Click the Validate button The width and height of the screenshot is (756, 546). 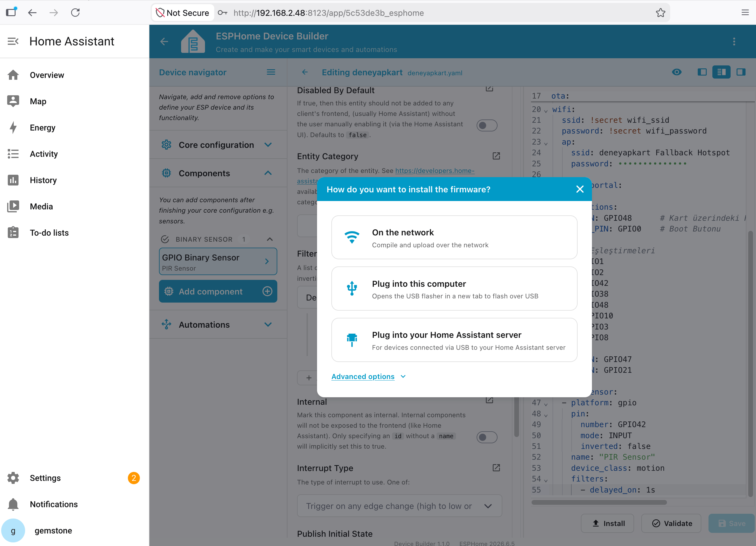pos(671,523)
